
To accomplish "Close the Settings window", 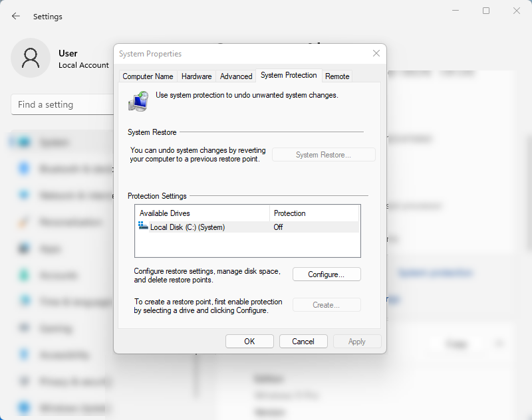I will point(517,11).
